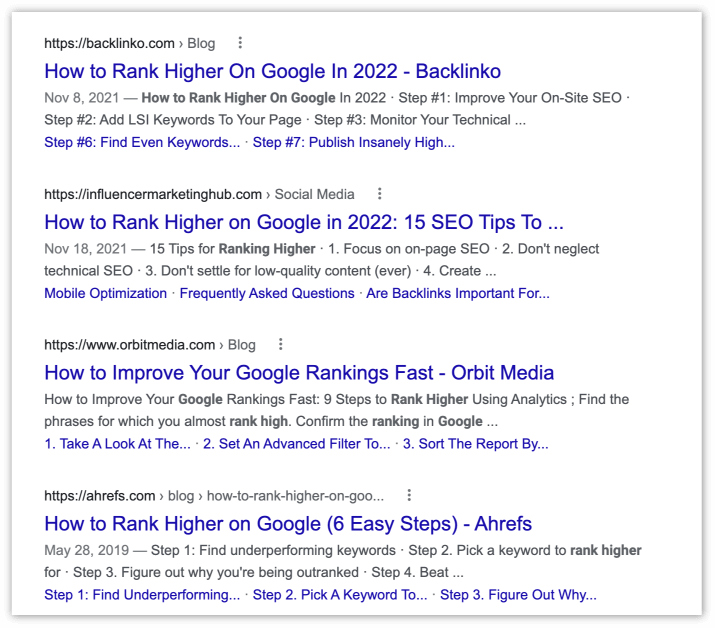Open three-dot menu beside influencermarketinghub.com result

click(379, 194)
